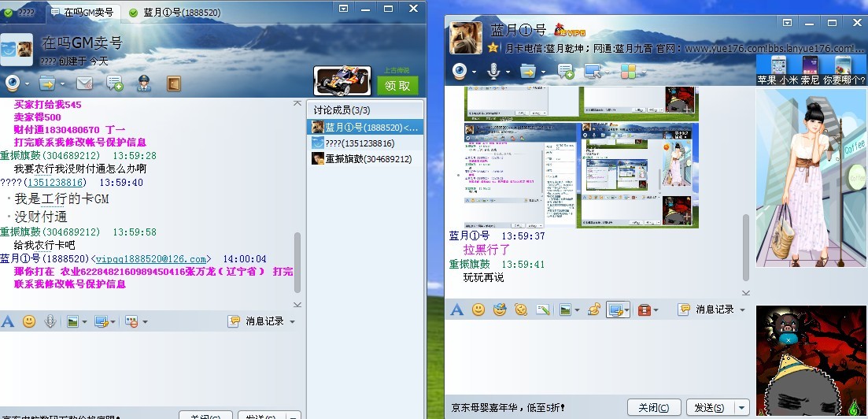
Task: Switch to the ???? chat tab
Action: click(x=20, y=12)
